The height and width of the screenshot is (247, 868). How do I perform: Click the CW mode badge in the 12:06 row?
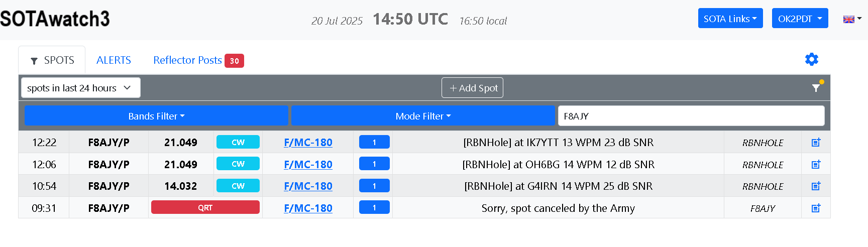click(x=238, y=164)
